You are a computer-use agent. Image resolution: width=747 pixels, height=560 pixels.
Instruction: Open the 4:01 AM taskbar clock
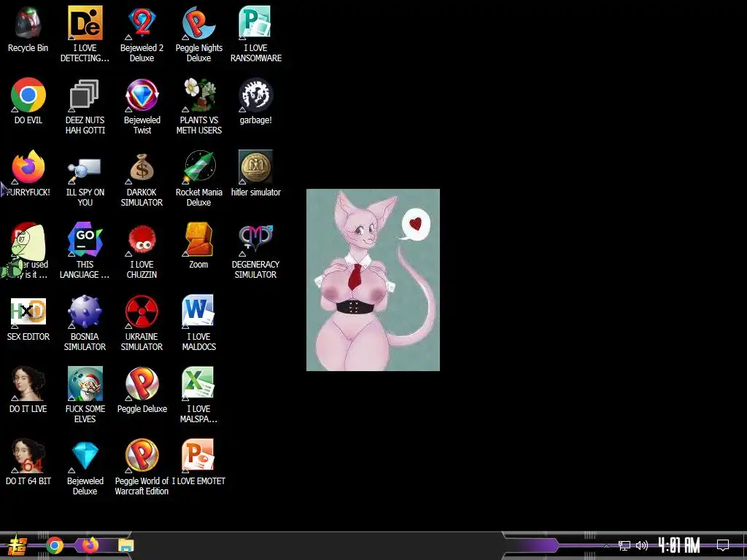[x=679, y=545]
